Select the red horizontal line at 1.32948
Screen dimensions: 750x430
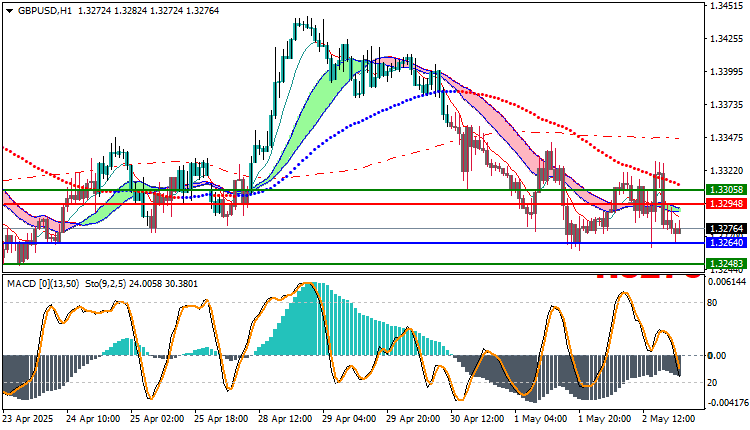pos(353,204)
